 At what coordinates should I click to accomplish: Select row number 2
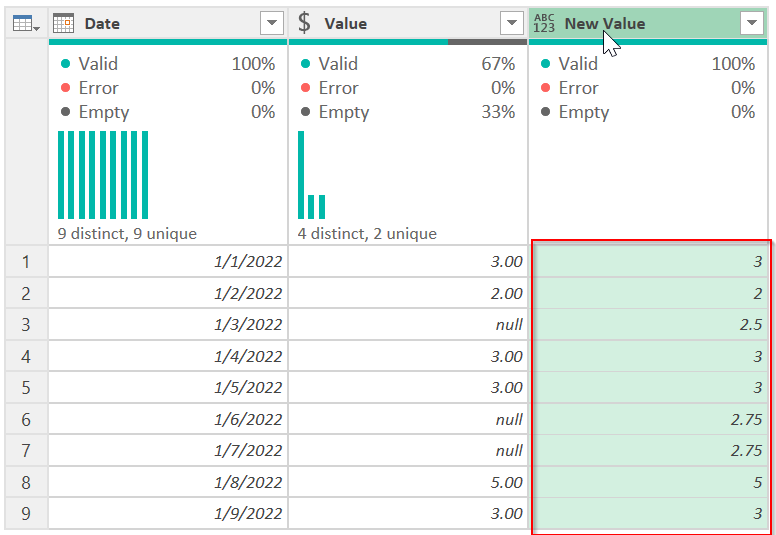26,293
